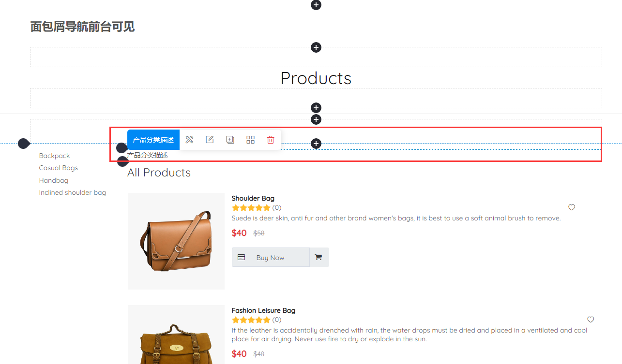Toggle the wishlist heart for Shoulder Bag
Image resolution: width=622 pixels, height=364 pixels.
point(572,207)
